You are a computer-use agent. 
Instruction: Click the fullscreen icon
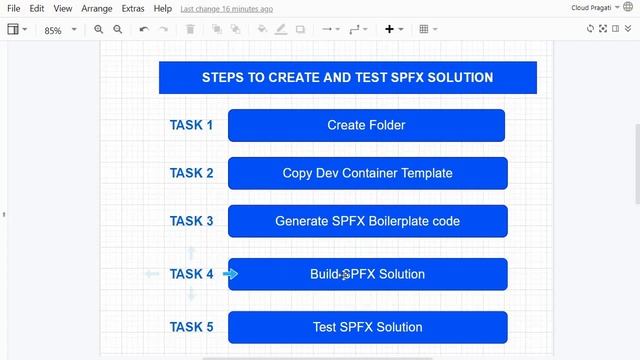(603, 29)
